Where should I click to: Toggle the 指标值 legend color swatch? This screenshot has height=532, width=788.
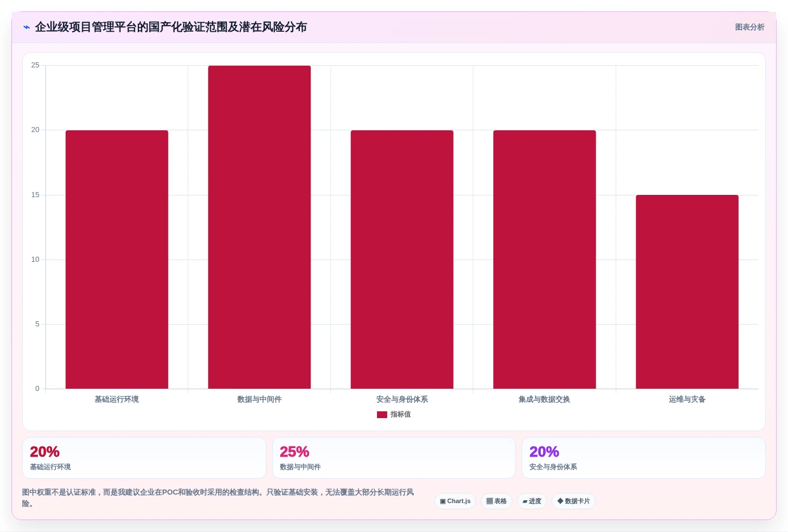[x=382, y=415]
